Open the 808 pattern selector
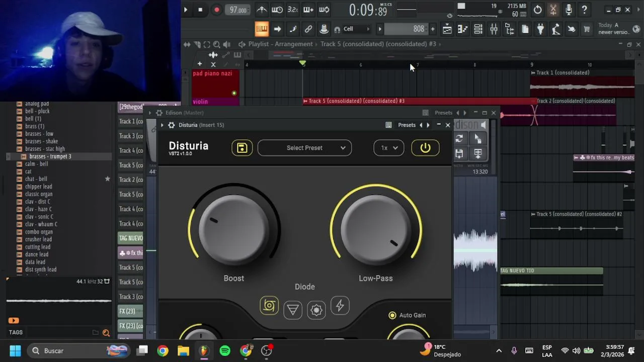644x362 pixels. (405, 29)
